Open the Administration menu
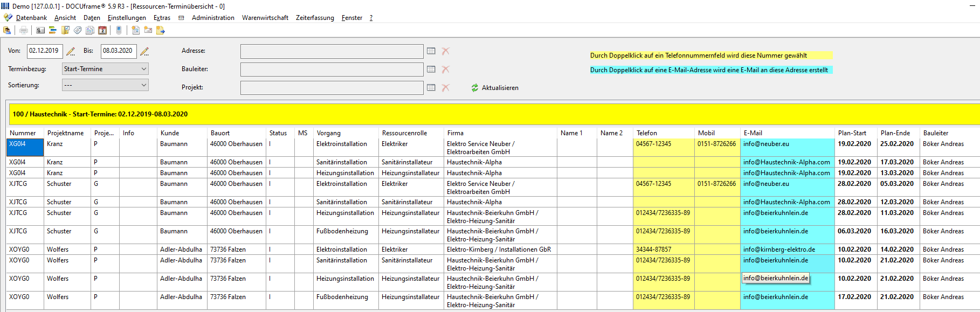980x312 pixels. click(213, 18)
